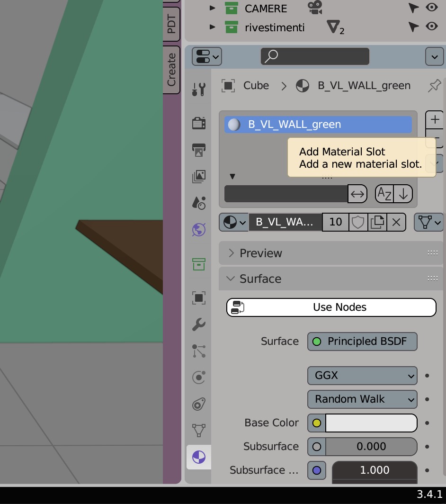
Task: Hide the rivestimenti collection in viewport
Action: click(431, 27)
